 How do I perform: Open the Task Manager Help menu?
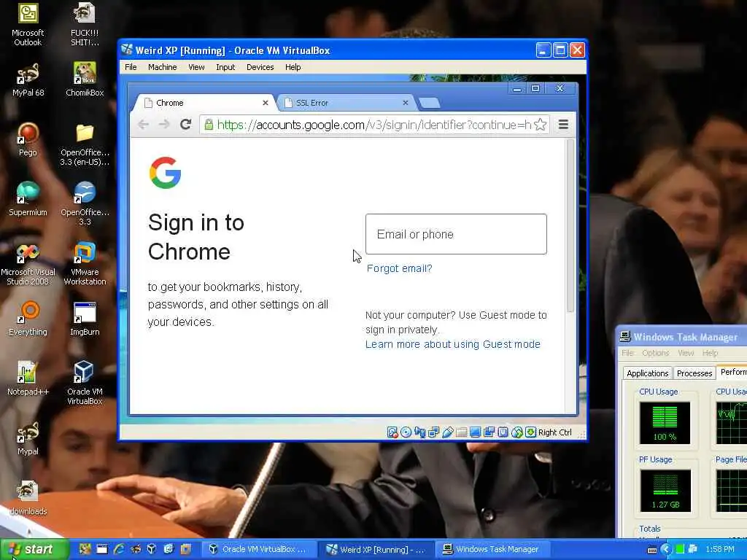710,353
